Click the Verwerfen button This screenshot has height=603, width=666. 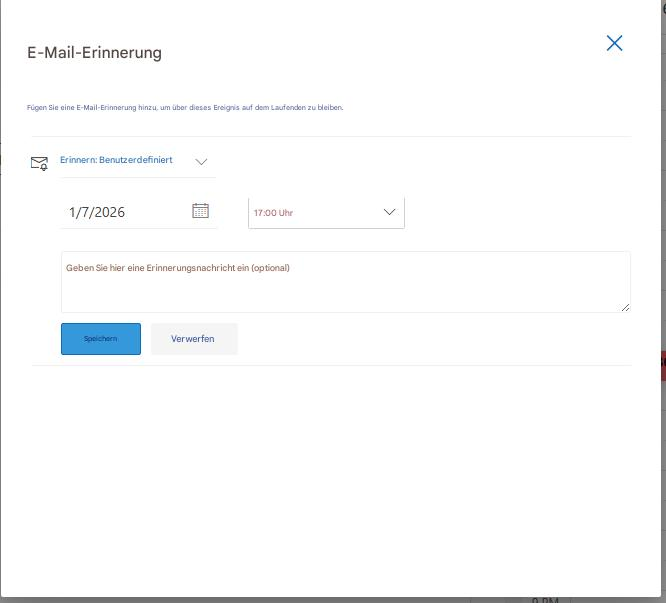point(194,339)
